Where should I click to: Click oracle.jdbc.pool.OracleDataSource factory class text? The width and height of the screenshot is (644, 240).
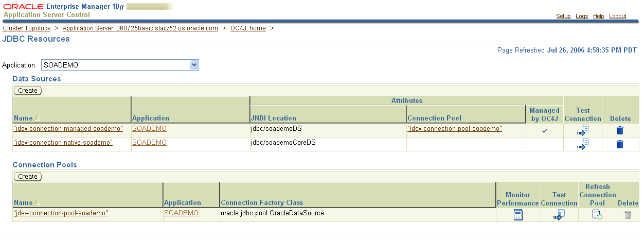[x=272, y=213]
